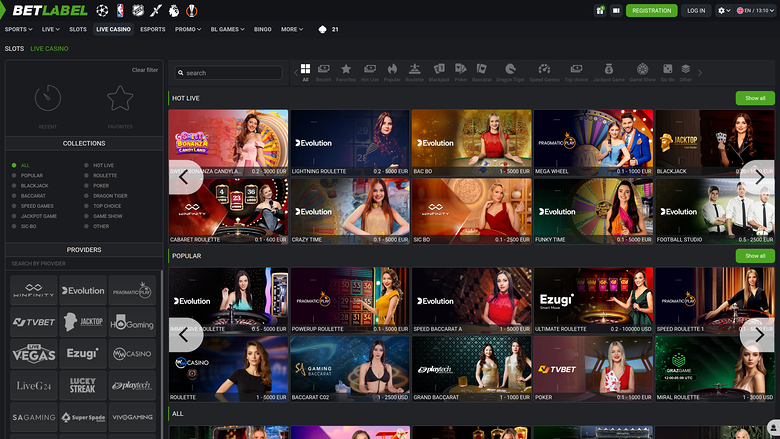This screenshot has width=780, height=439.
Task: Click Clear filter link
Action: [145, 70]
